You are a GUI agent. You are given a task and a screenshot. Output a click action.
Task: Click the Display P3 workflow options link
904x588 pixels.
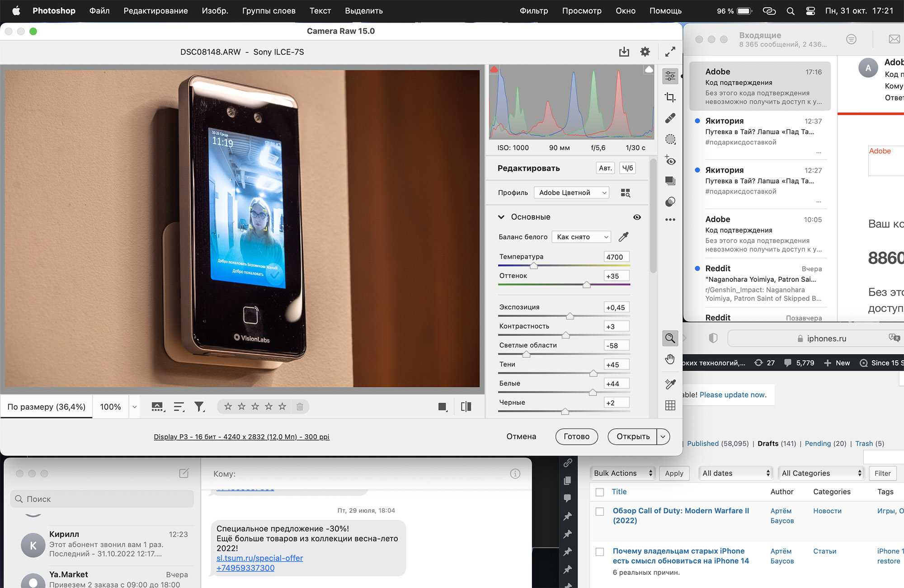click(x=241, y=437)
